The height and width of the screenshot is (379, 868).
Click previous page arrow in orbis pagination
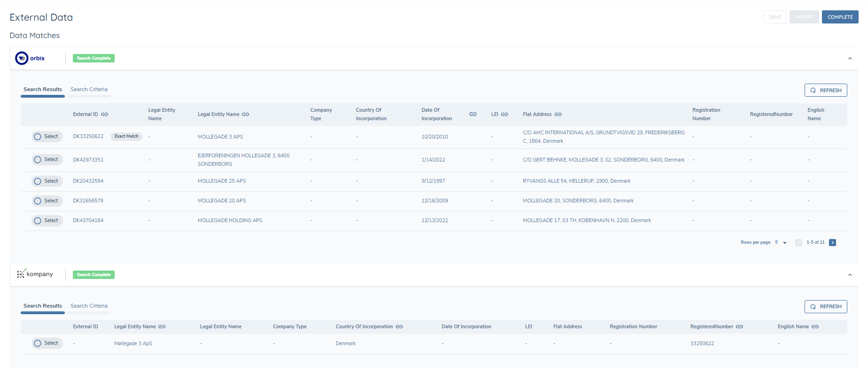[x=798, y=243]
